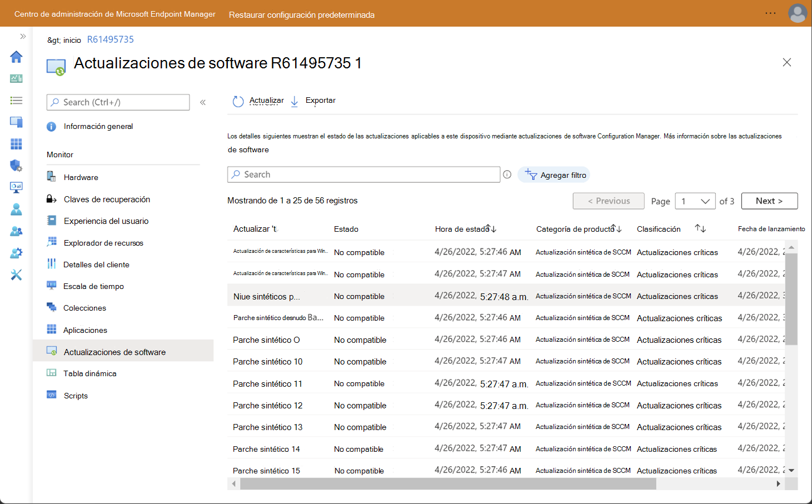
Task: Click the table scroll-right arrow
Action: click(778, 484)
